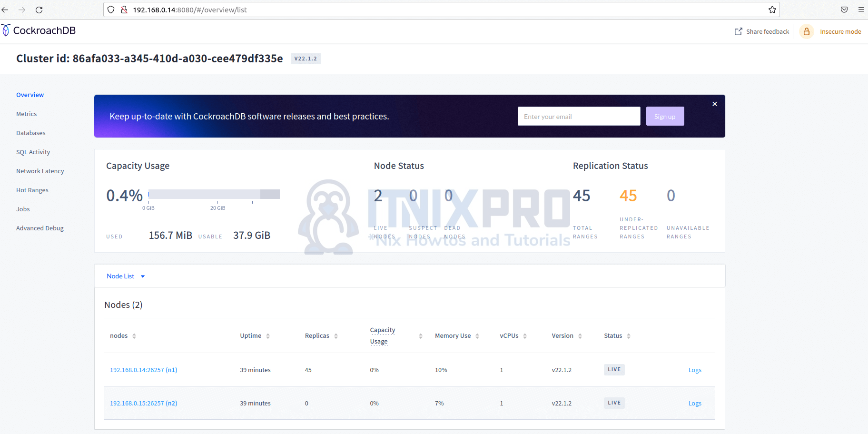The height and width of the screenshot is (434, 868).
Task: Click the Pocket save icon
Action: pyautogui.click(x=844, y=10)
